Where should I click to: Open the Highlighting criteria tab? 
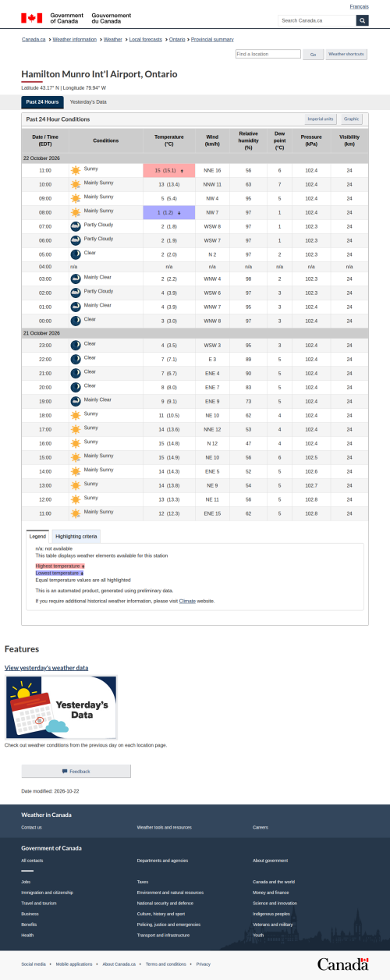[x=76, y=537]
